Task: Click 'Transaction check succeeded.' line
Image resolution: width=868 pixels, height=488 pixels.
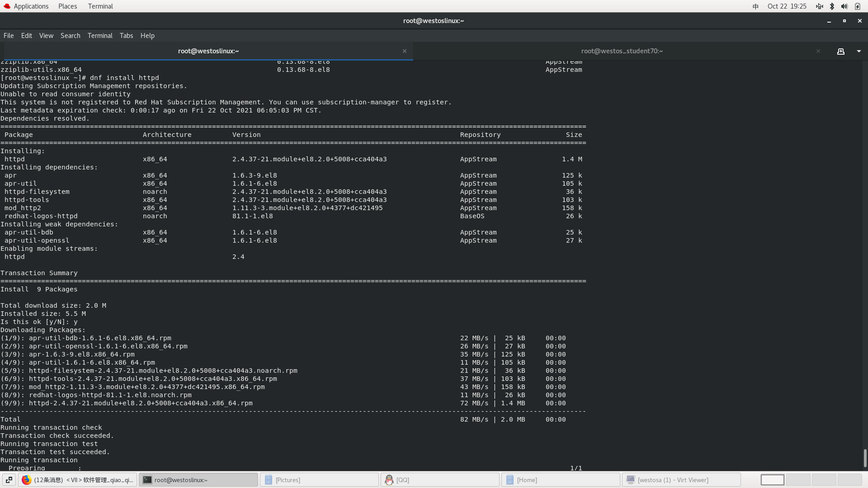Action: tap(57, 436)
